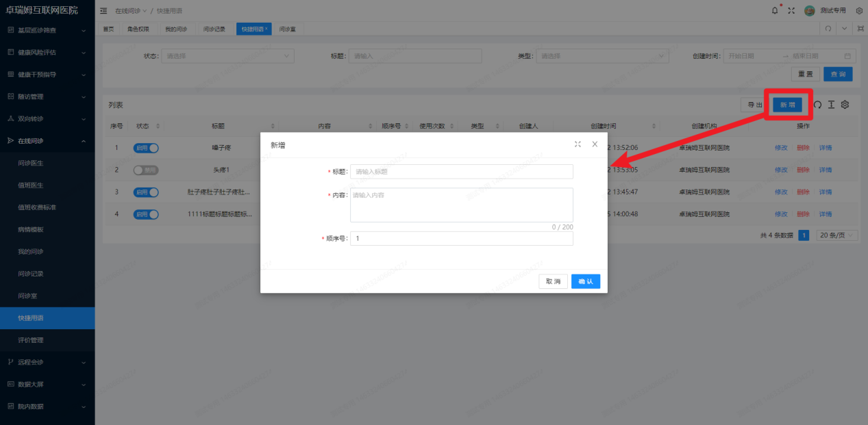The height and width of the screenshot is (425, 868).
Task: Click the 取消 button in dialog
Action: [553, 281]
